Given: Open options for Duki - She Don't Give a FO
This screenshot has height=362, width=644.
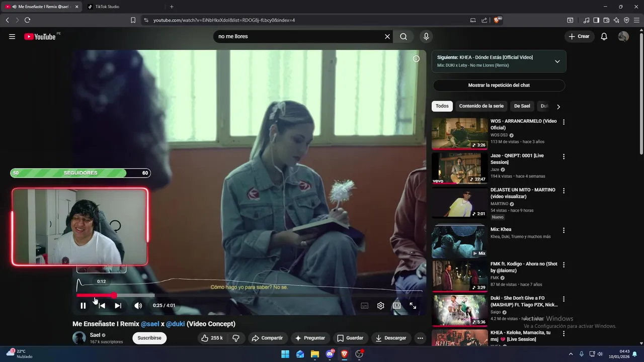Looking at the screenshot, I should (x=563, y=299).
